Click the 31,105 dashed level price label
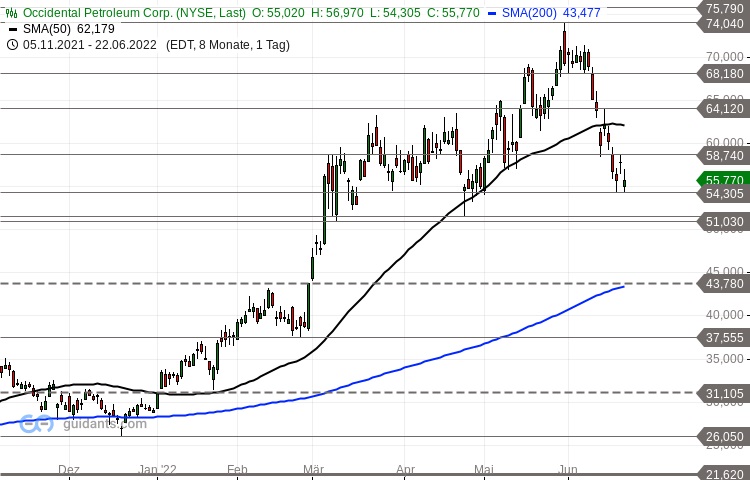This screenshot has height=480, width=750. (724, 394)
